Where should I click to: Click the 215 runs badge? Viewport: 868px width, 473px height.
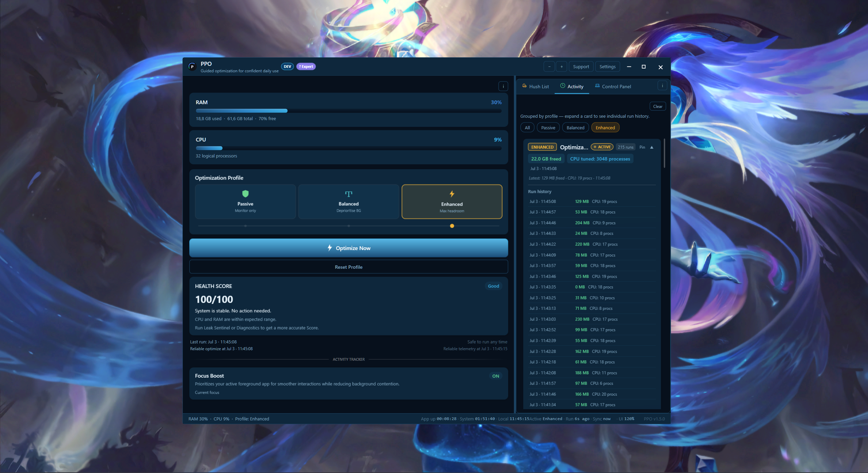click(625, 147)
